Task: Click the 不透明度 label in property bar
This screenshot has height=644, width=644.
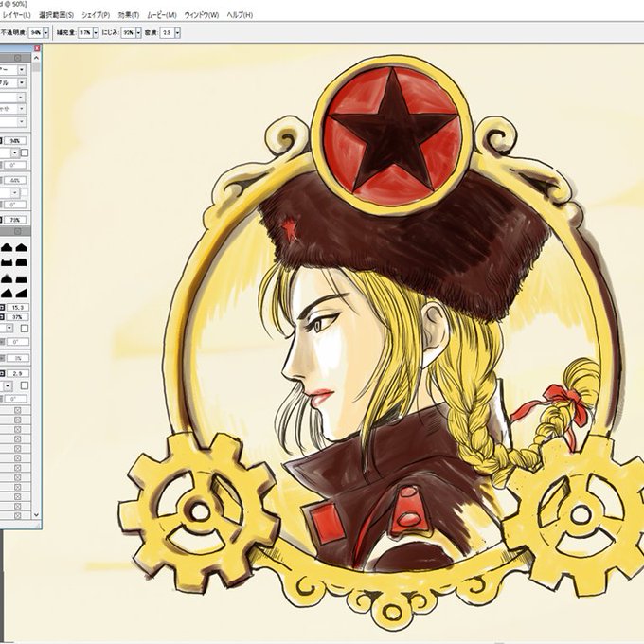Action: coord(13,32)
